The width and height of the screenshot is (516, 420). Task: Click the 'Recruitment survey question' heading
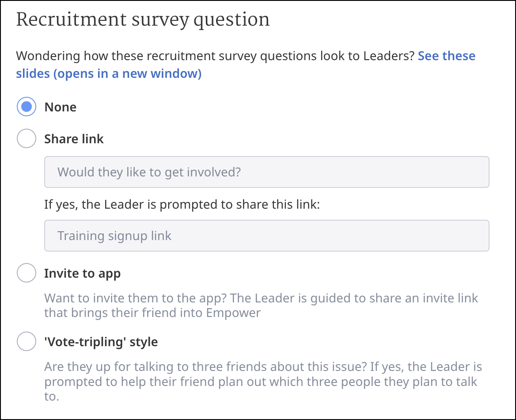coord(143,20)
